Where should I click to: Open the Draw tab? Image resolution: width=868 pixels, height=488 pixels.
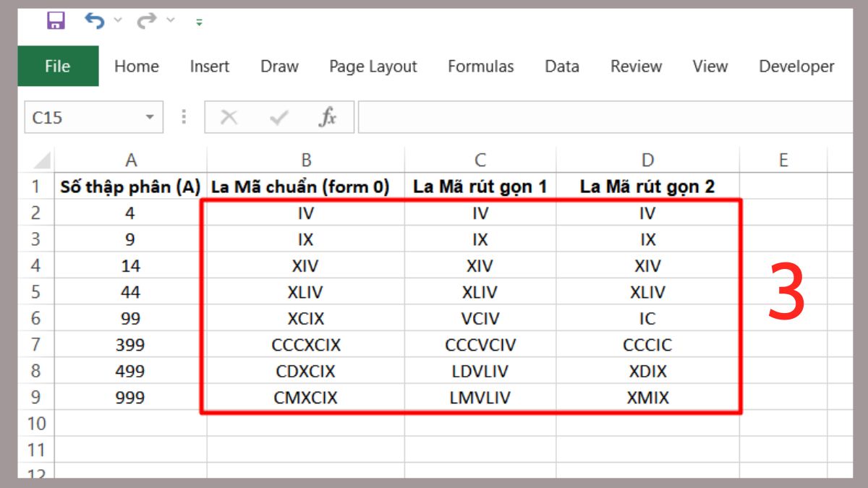click(x=279, y=66)
